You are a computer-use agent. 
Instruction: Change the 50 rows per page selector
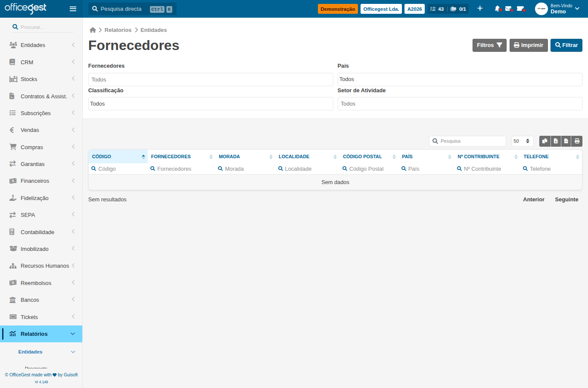point(522,141)
